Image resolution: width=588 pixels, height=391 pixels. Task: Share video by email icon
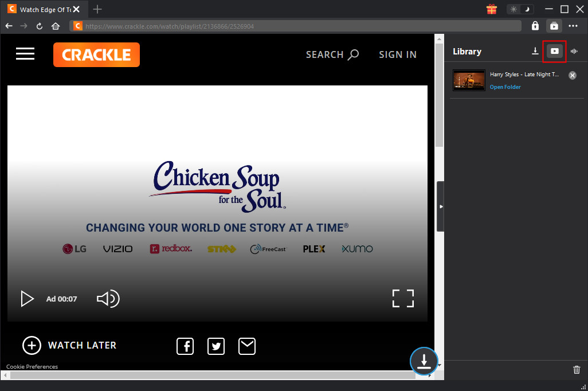[247, 346]
